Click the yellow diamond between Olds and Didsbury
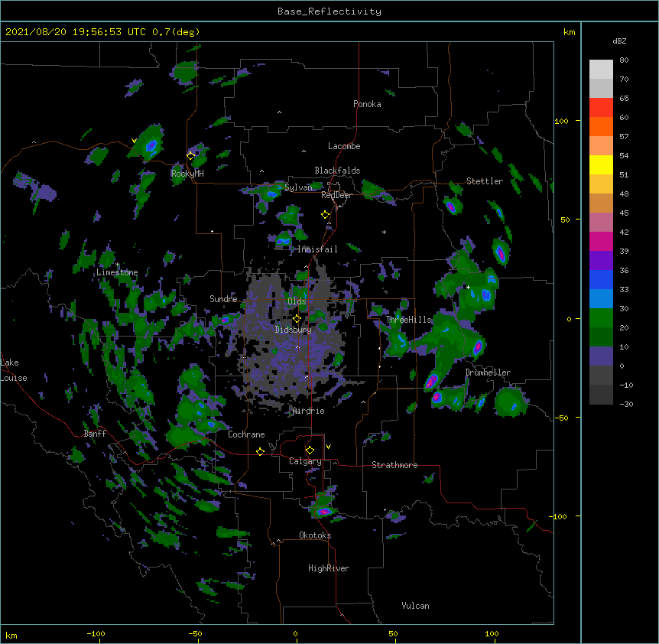Viewport: 659px width, 644px height. [297, 319]
